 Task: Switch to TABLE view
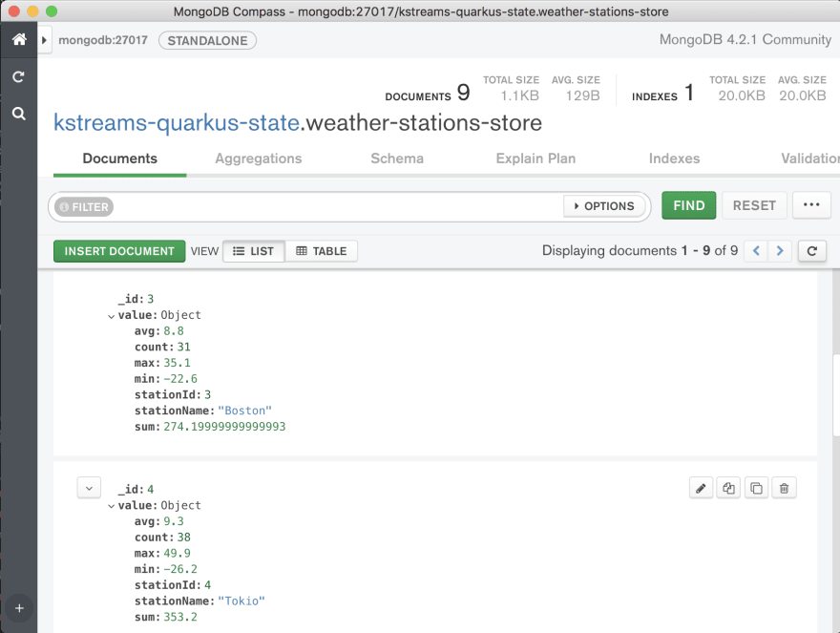click(x=322, y=251)
